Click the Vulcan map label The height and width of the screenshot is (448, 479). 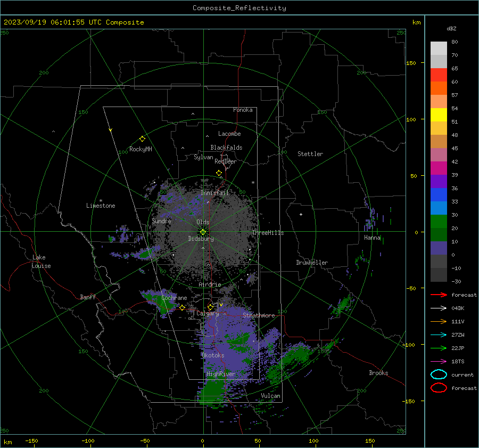tap(270, 396)
